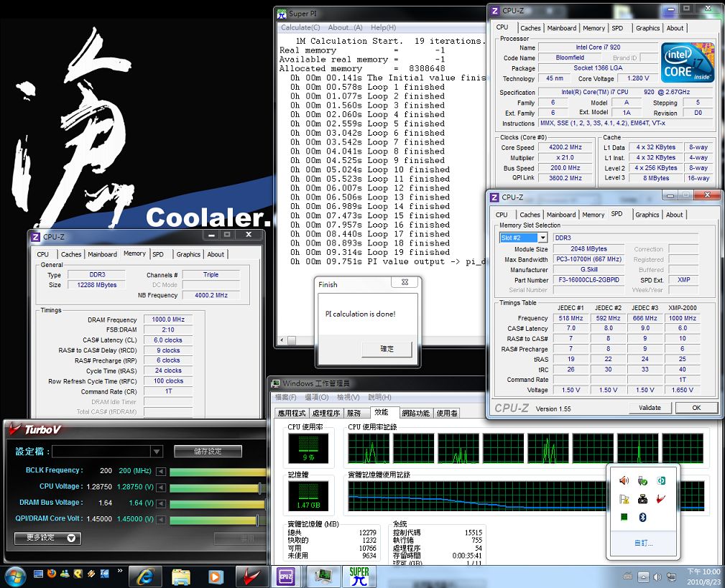Click the taskbar volume speaker icon
The width and height of the screenshot is (725, 588).
coord(657,577)
